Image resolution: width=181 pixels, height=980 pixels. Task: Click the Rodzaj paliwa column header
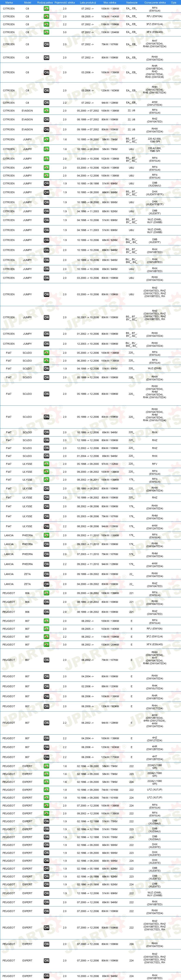(45, 2)
